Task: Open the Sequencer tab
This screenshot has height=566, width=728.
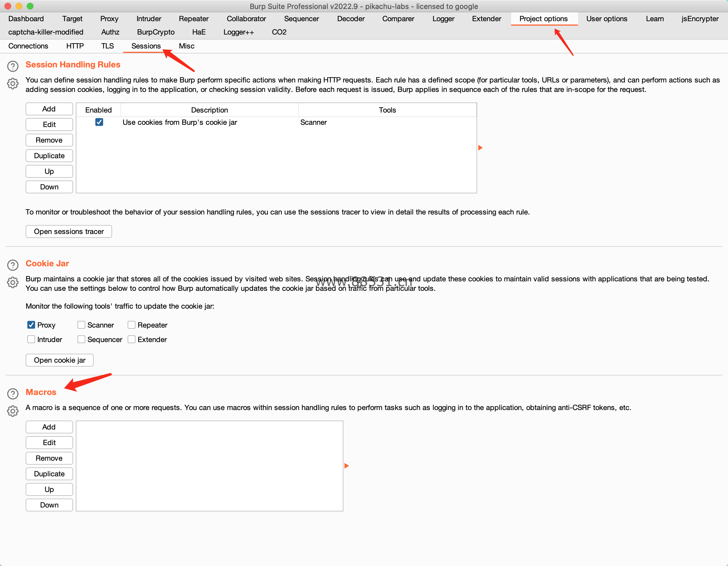Action: click(301, 19)
